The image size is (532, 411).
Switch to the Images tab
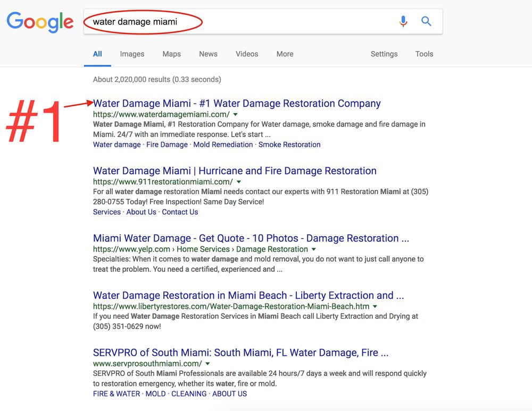pyautogui.click(x=132, y=54)
